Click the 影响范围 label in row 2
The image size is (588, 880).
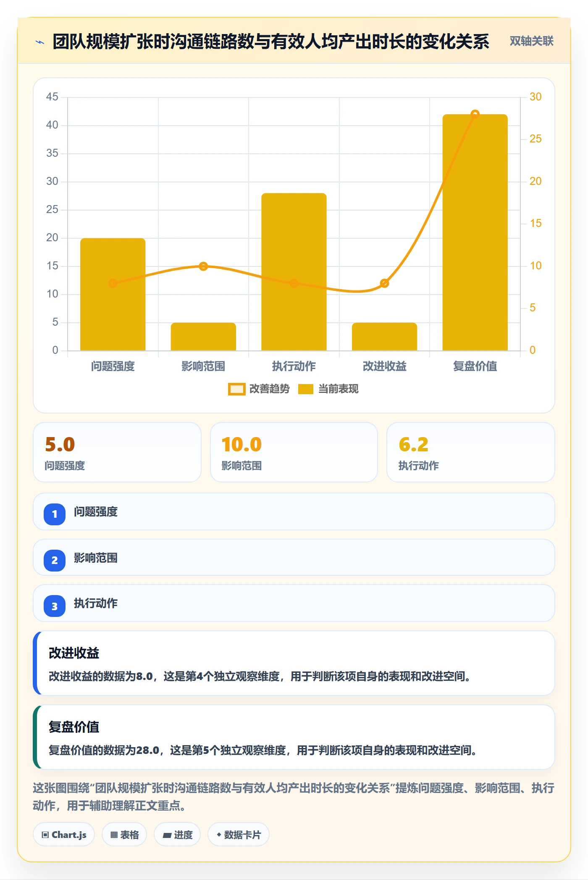coord(96,558)
